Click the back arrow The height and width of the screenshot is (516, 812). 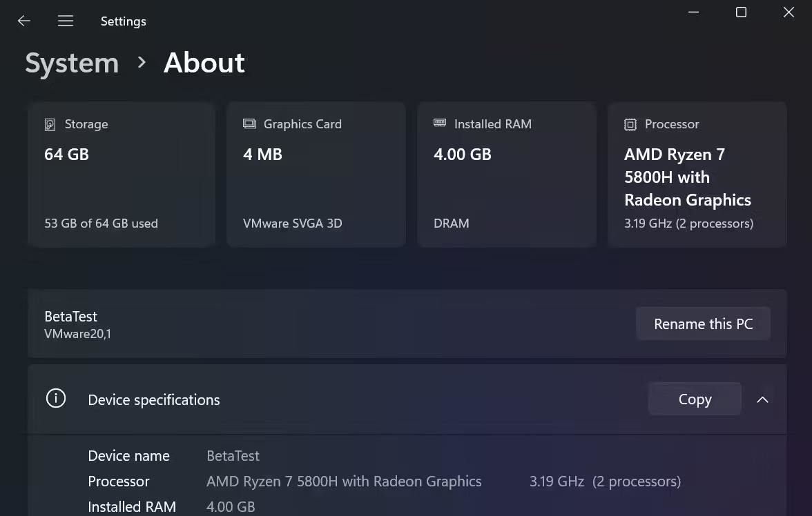[23, 21]
